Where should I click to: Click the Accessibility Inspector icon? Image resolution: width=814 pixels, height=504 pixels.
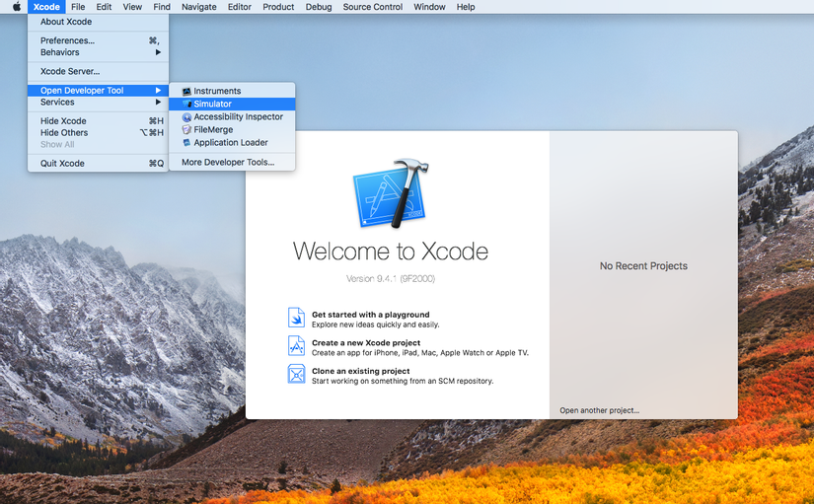(186, 116)
